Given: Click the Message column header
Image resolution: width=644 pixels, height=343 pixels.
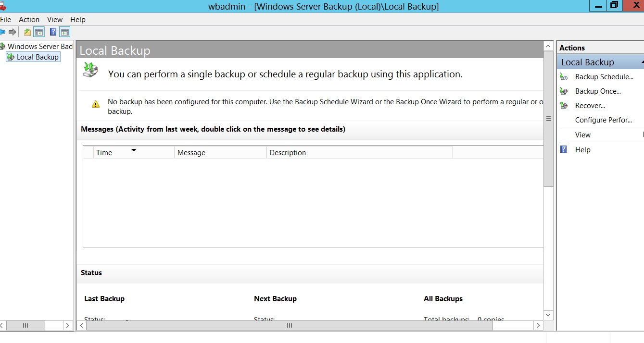Looking at the screenshot, I should [x=220, y=152].
